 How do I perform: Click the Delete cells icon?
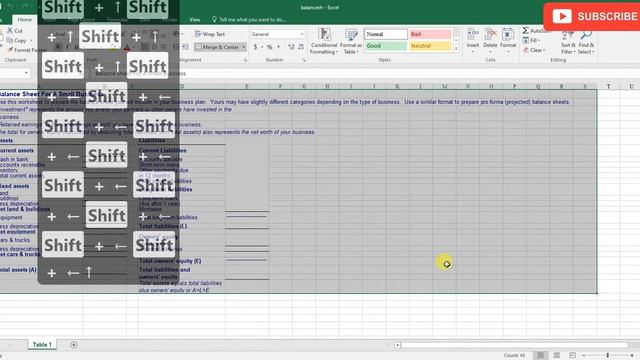pyautogui.click(x=490, y=34)
